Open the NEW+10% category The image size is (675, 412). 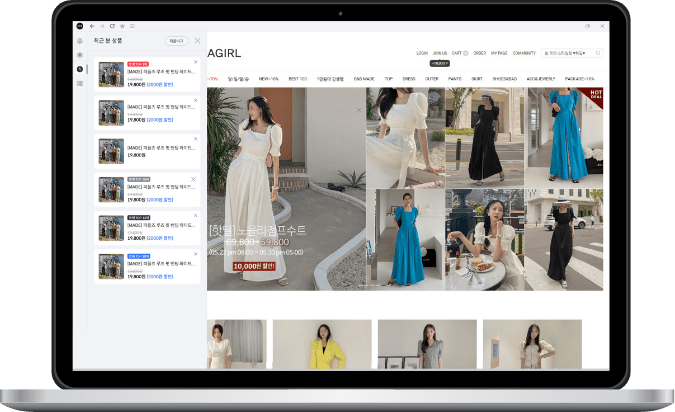click(269, 79)
